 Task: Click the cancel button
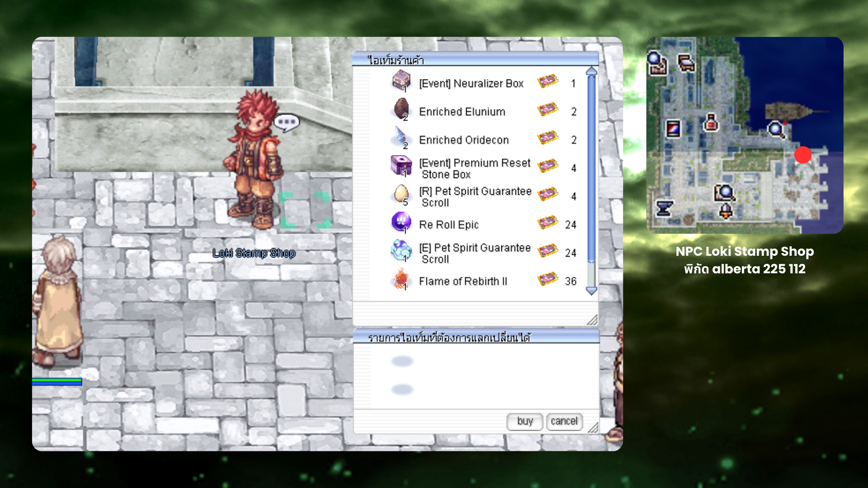(x=564, y=421)
